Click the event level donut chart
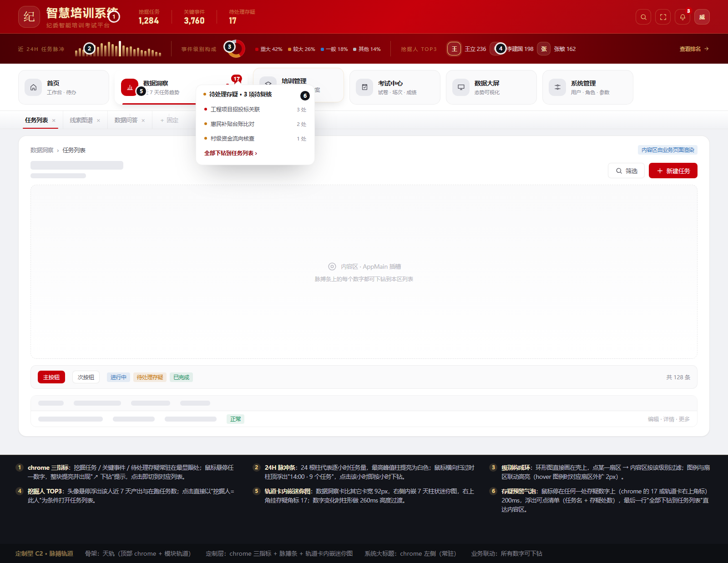Viewport: 728px width, 563px height. click(x=236, y=49)
